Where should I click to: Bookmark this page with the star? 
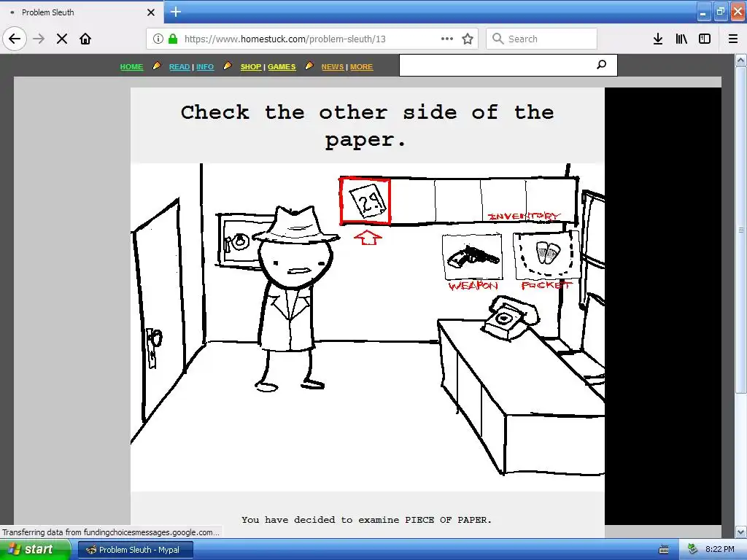tap(468, 39)
